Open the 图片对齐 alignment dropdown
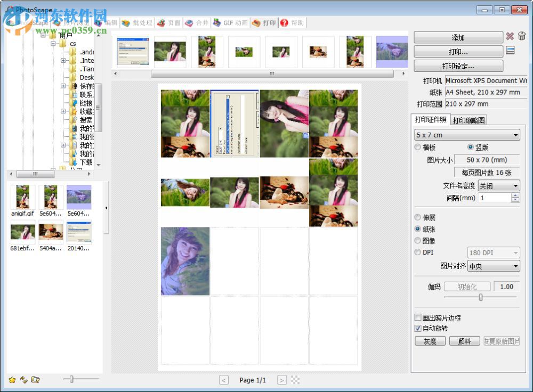Screen dimensions: 533x392 coord(493,266)
